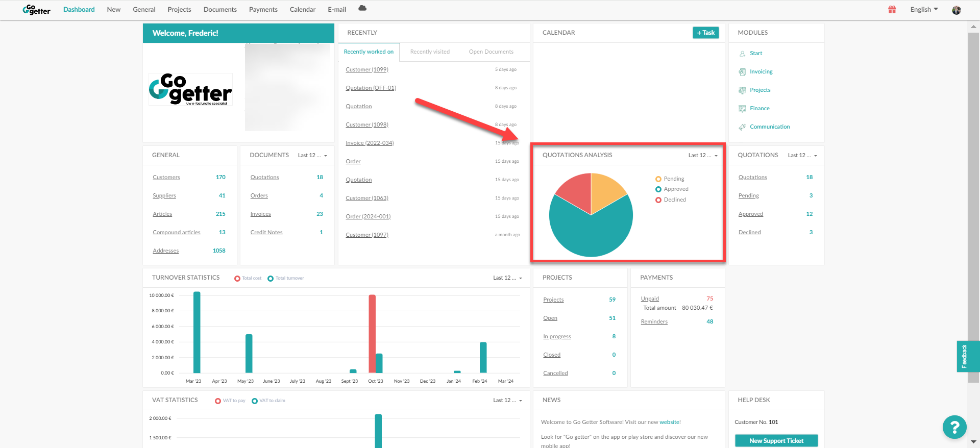Open the Customers link in General

point(166,178)
